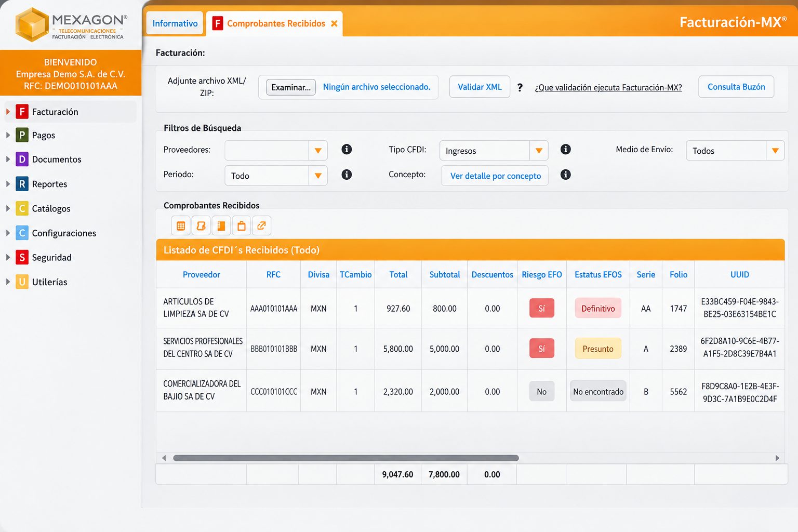Click the scroll document icon in the toolbar
This screenshot has height=532, width=798.
tap(201, 226)
